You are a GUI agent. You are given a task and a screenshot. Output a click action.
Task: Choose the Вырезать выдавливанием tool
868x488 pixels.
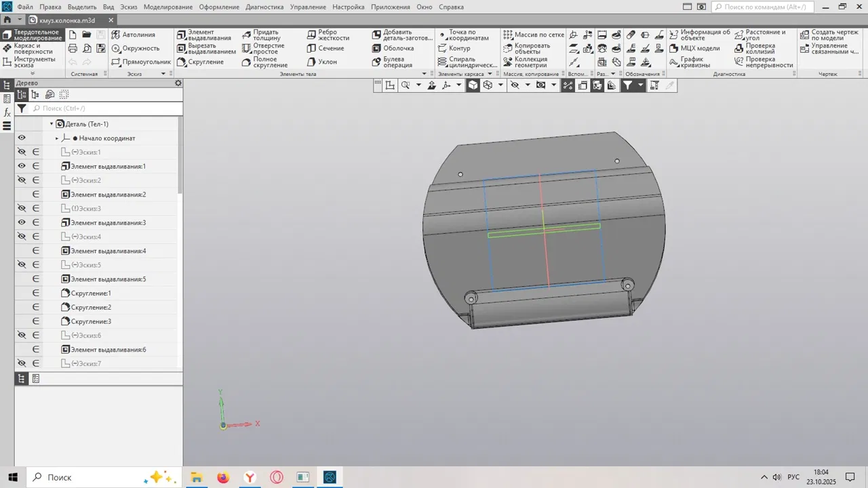(x=206, y=49)
